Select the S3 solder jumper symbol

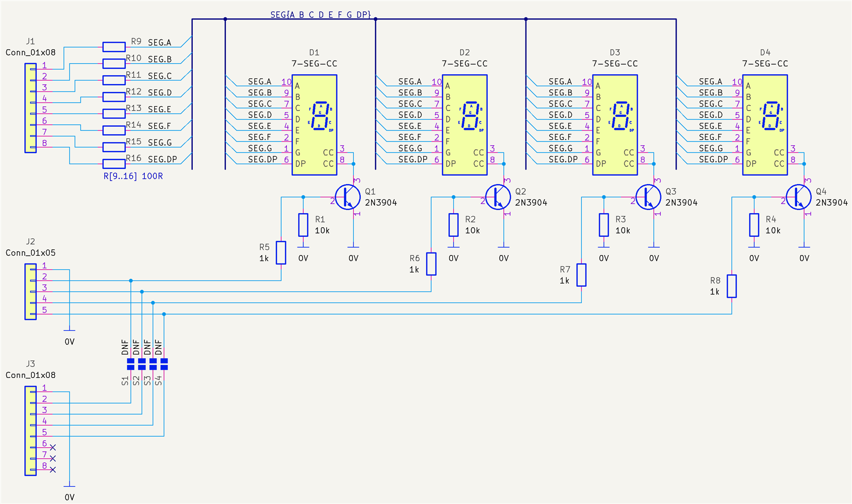[153, 364]
